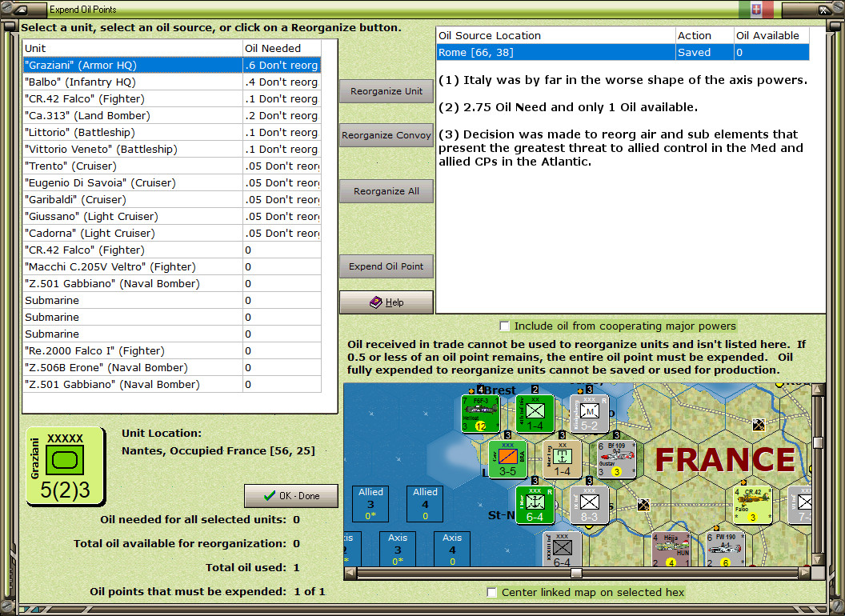Image resolution: width=845 pixels, height=616 pixels.
Task: Select the "Macchi C.205V Veltro" (Fighter) row
Action: click(172, 266)
